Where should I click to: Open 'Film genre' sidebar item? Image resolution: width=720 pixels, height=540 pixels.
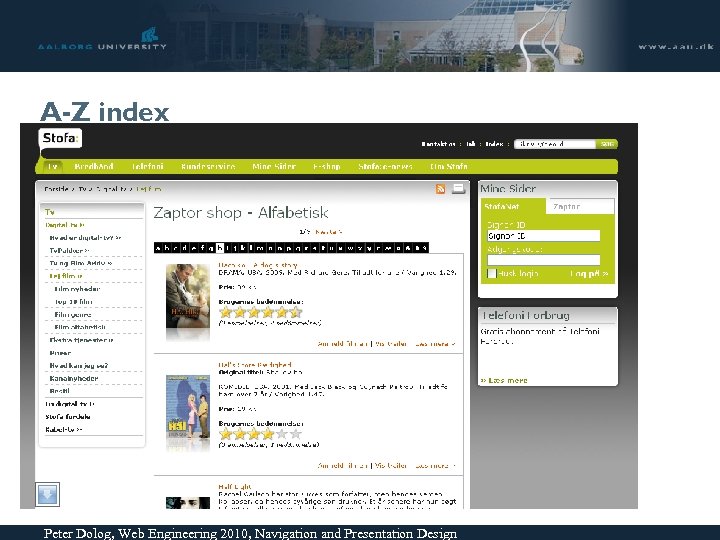pyautogui.click(x=73, y=315)
